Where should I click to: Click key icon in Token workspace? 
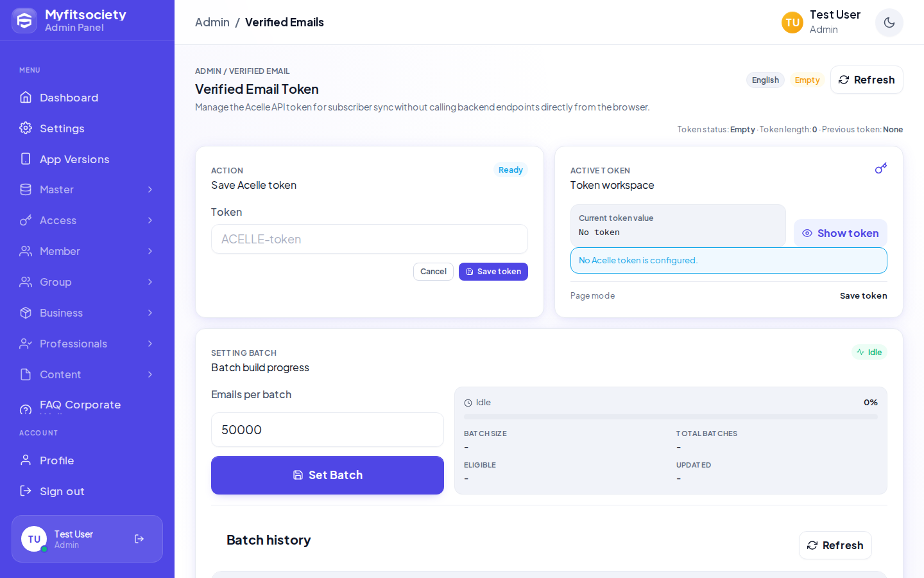[x=881, y=168]
